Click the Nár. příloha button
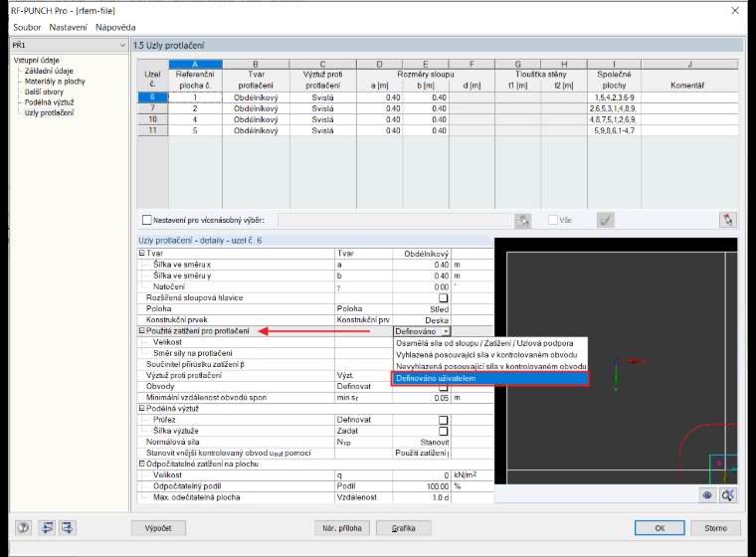Viewport: 756px width, 557px height. coord(342,528)
